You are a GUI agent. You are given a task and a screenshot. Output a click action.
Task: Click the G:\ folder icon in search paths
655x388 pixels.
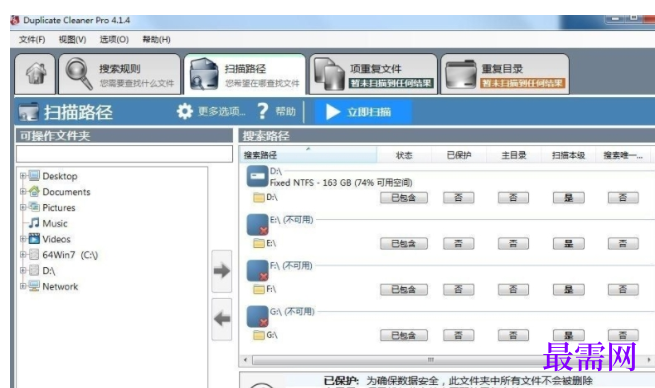pos(259,335)
